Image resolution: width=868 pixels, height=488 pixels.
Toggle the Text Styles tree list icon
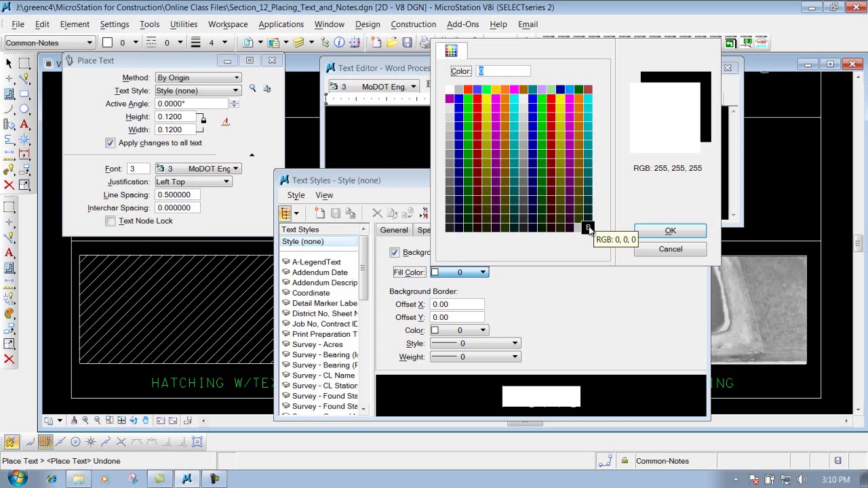[x=285, y=213]
